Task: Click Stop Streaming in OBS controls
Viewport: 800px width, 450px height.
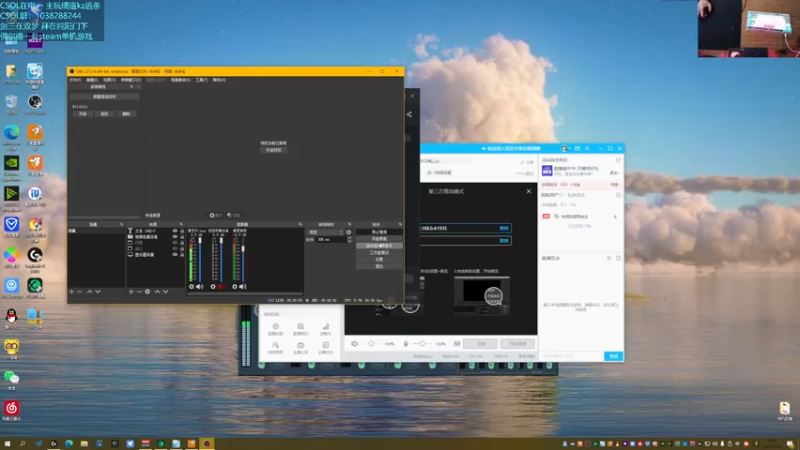Action: (379, 232)
